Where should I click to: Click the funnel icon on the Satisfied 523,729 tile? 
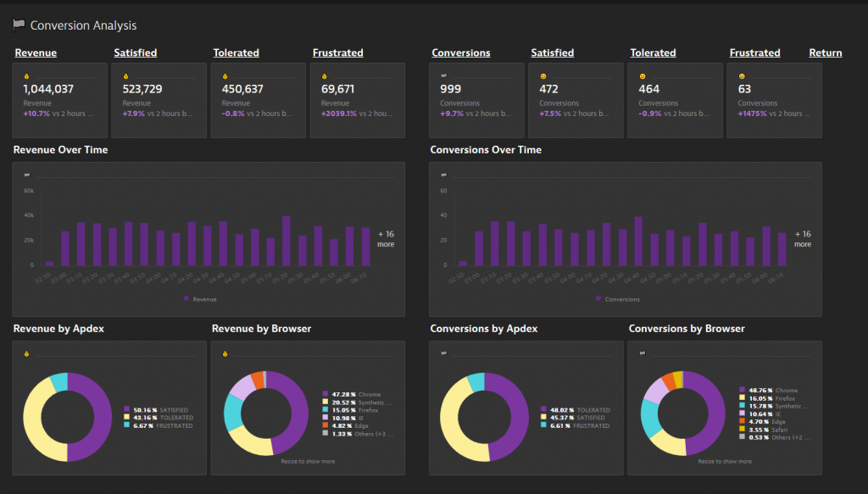[x=126, y=75]
